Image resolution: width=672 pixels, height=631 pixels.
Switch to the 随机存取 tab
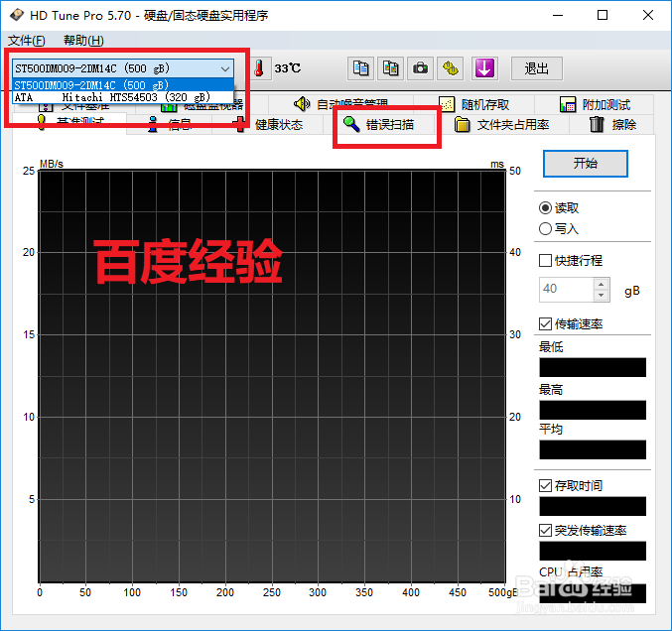[474, 104]
